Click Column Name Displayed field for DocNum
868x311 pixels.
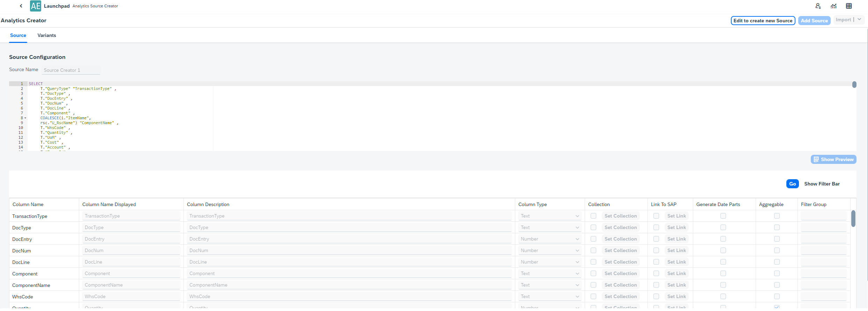pyautogui.click(x=131, y=251)
